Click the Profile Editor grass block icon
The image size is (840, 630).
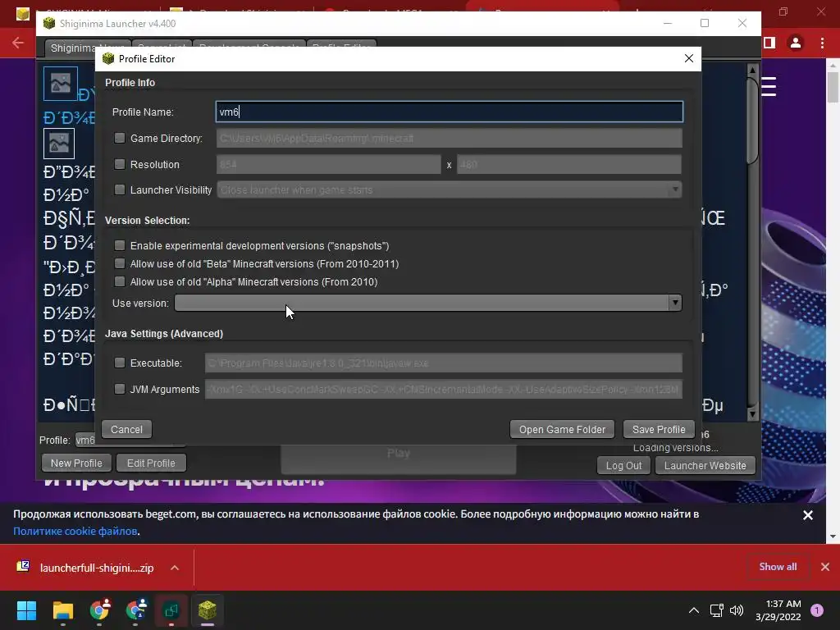tap(108, 58)
